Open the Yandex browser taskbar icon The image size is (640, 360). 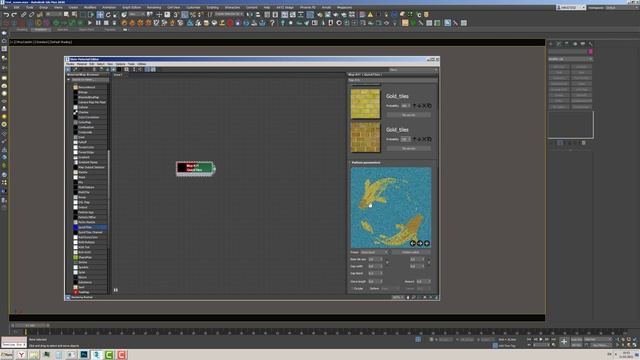tap(21, 355)
